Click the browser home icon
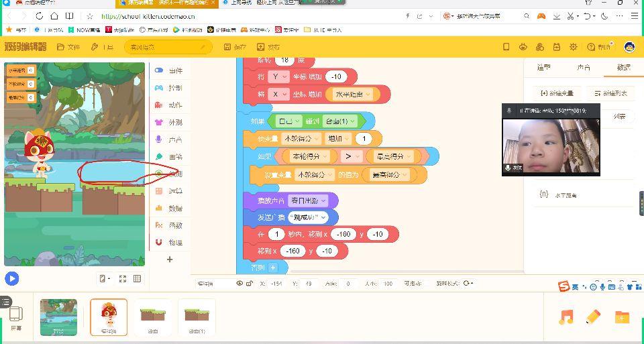 [54, 16]
